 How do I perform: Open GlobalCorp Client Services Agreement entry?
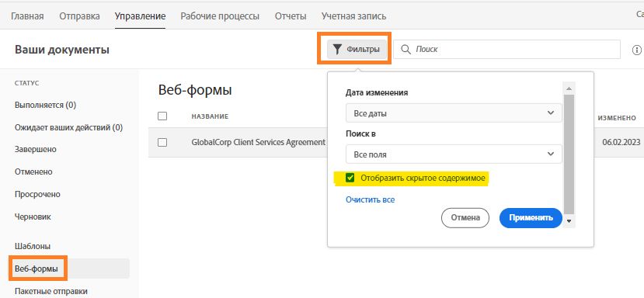259,142
